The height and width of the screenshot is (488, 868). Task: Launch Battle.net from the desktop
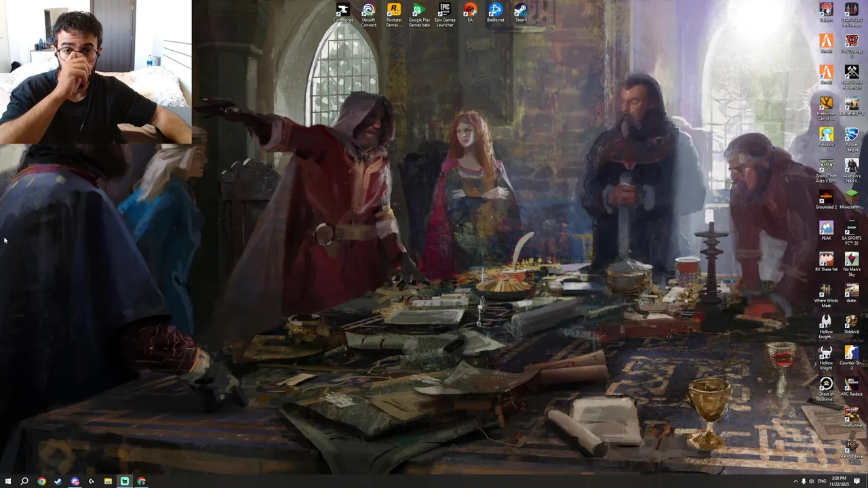[x=496, y=13]
